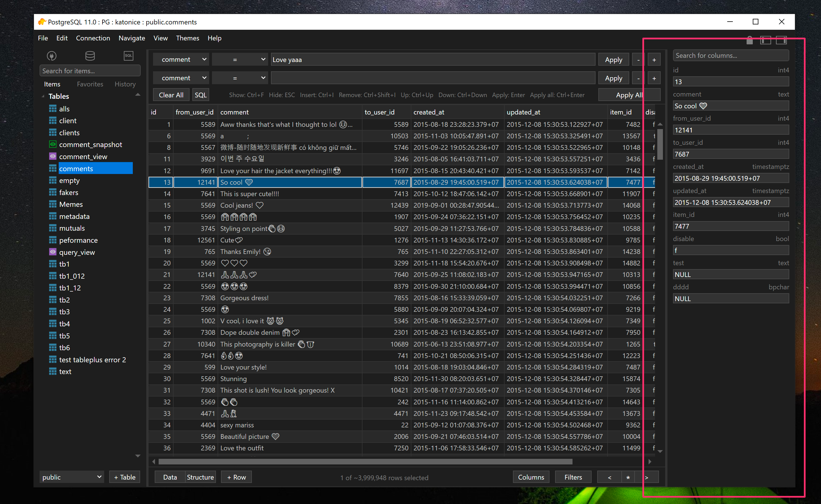The width and height of the screenshot is (821, 504).
Task: Click the PostgreSQL elephant app icon
Action: tap(42, 22)
